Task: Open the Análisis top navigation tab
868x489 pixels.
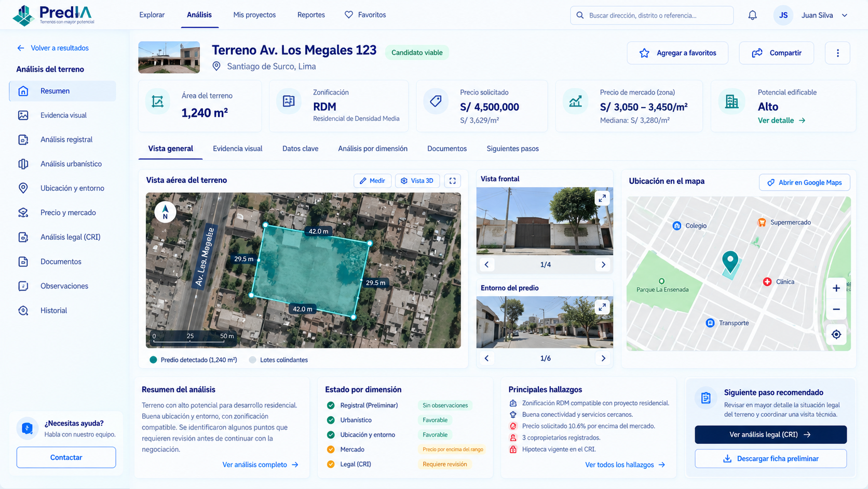Action: [x=199, y=15]
